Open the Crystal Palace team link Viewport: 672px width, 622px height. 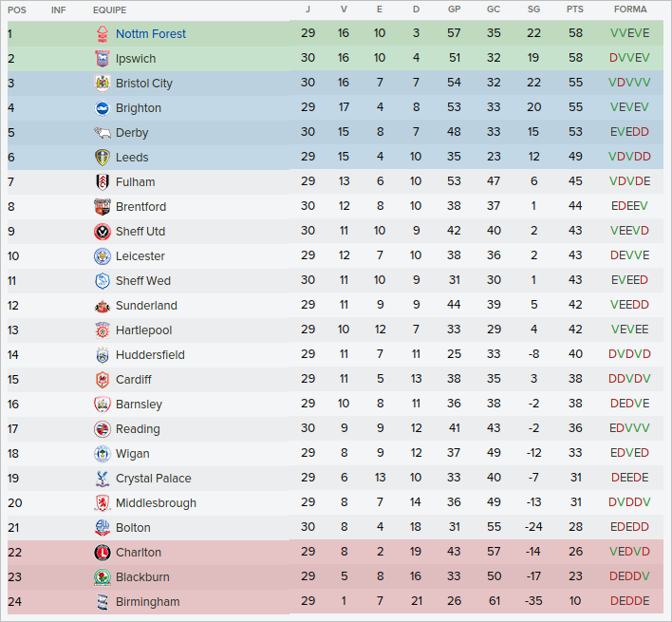point(153,479)
